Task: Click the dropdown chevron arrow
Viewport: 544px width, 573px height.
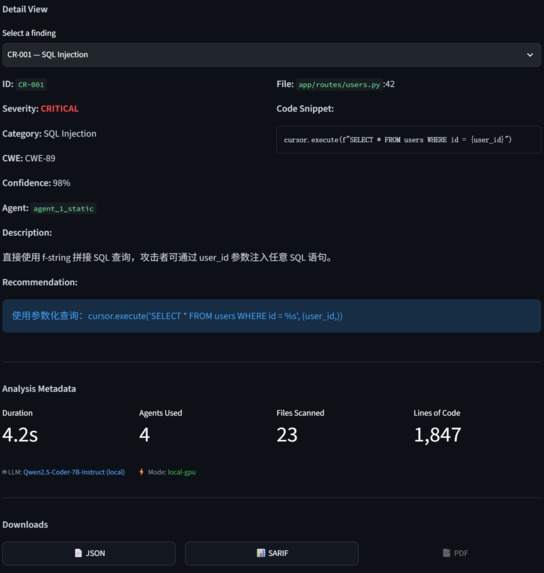Action: 530,55
